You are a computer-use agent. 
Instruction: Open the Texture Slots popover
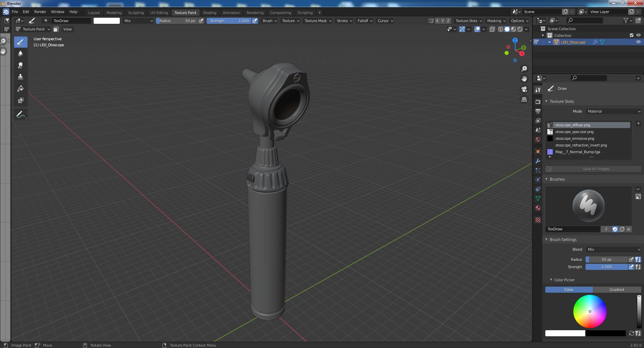(468, 21)
